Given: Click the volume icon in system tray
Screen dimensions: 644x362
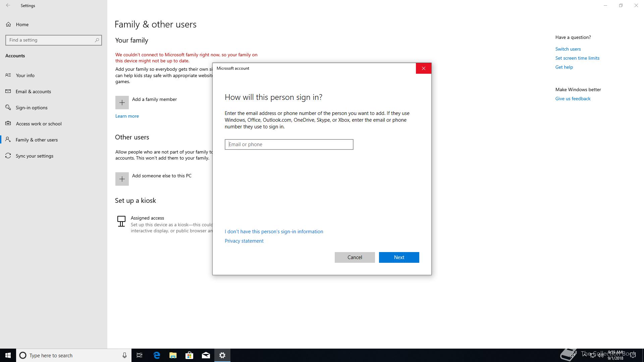Looking at the screenshot, I should [x=600, y=355].
